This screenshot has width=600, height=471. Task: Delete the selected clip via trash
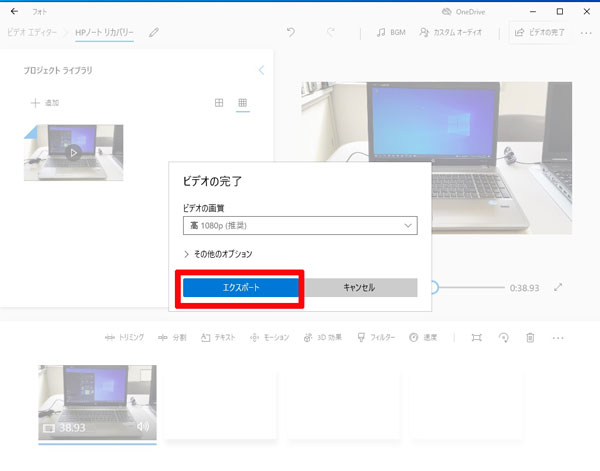tap(530, 337)
